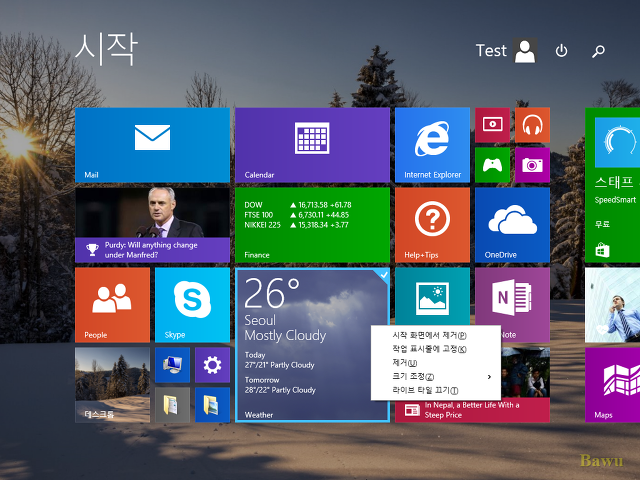Open the Health & Fitness businessman tile
This screenshot has height=480, width=640.
[x=612, y=305]
